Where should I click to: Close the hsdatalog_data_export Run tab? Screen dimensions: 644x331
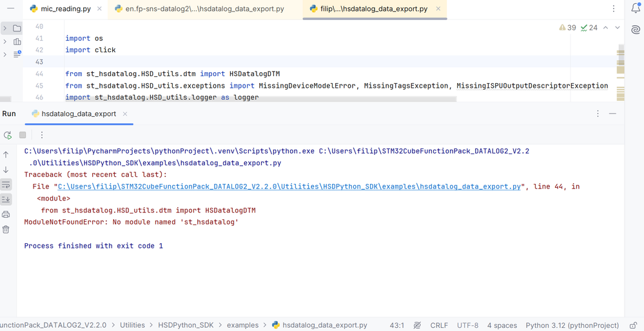click(126, 114)
